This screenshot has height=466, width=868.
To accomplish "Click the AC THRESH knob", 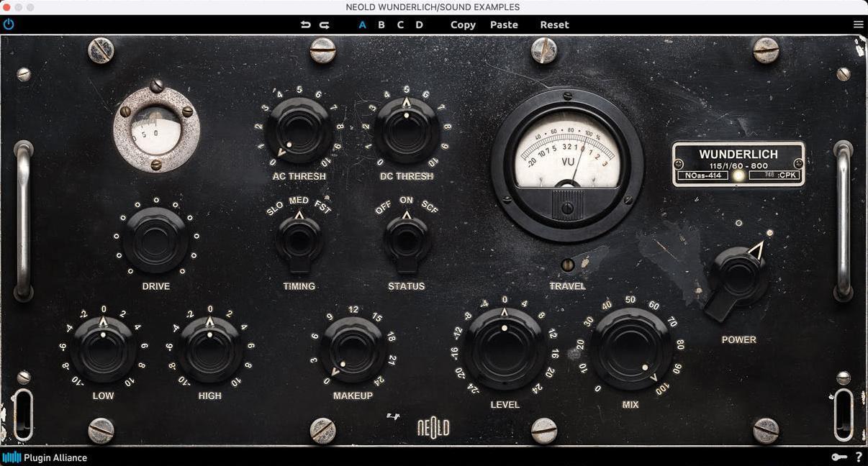I will (298, 132).
